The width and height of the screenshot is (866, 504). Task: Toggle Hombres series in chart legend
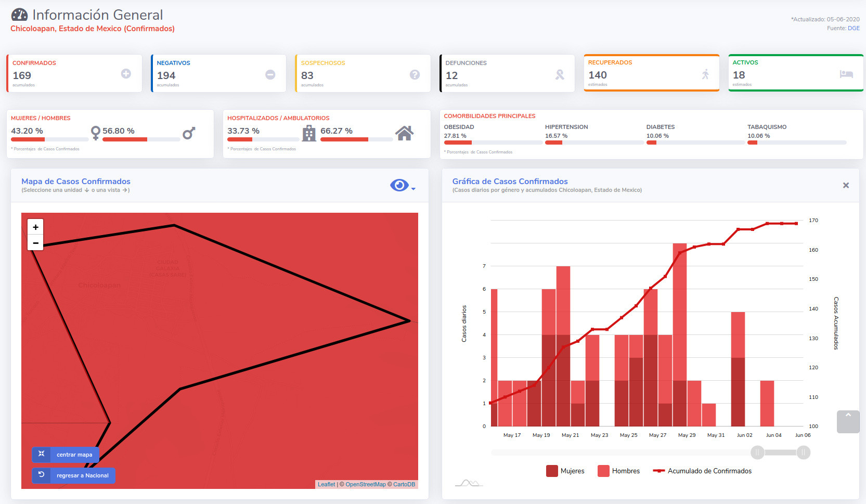[619, 471]
